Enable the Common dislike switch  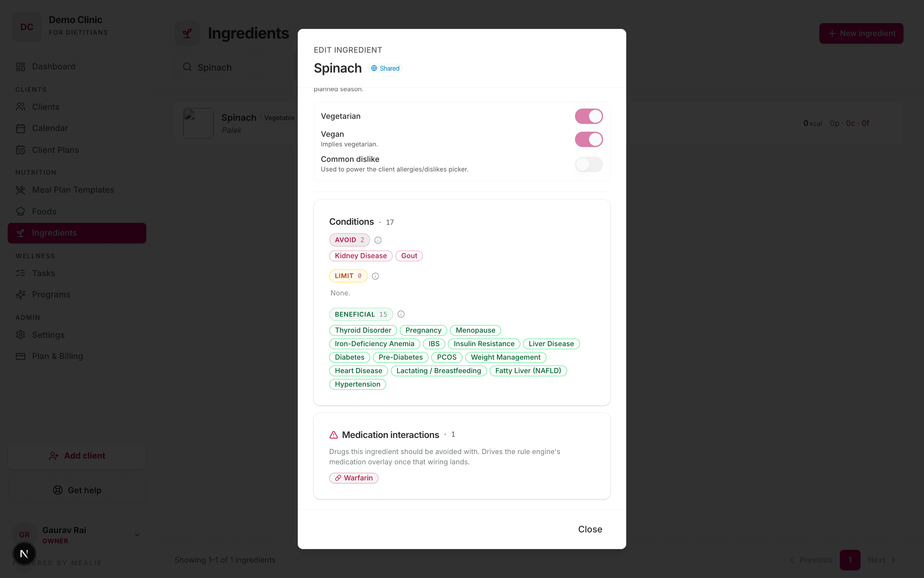(589, 164)
